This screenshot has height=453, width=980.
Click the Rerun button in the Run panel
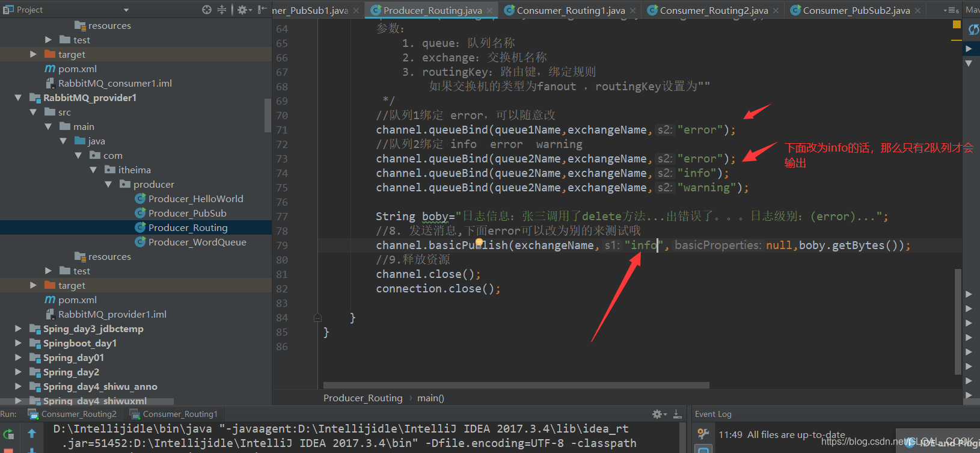point(8,434)
